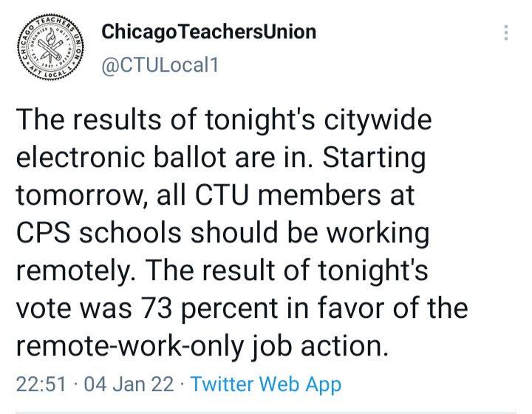Click the '73 percent' figure in the tweet
The height and width of the screenshot is (414, 532).
click(209, 308)
